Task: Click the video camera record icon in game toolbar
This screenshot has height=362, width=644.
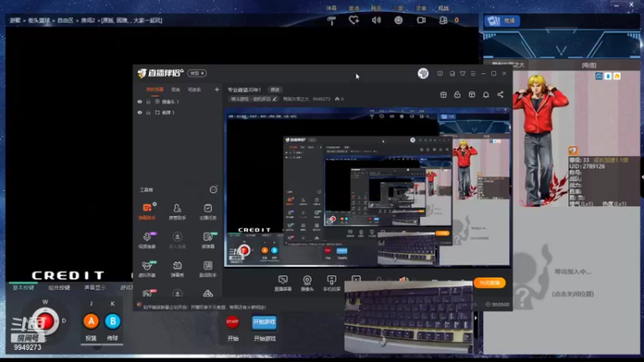Action: pyautogui.click(x=421, y=20)
